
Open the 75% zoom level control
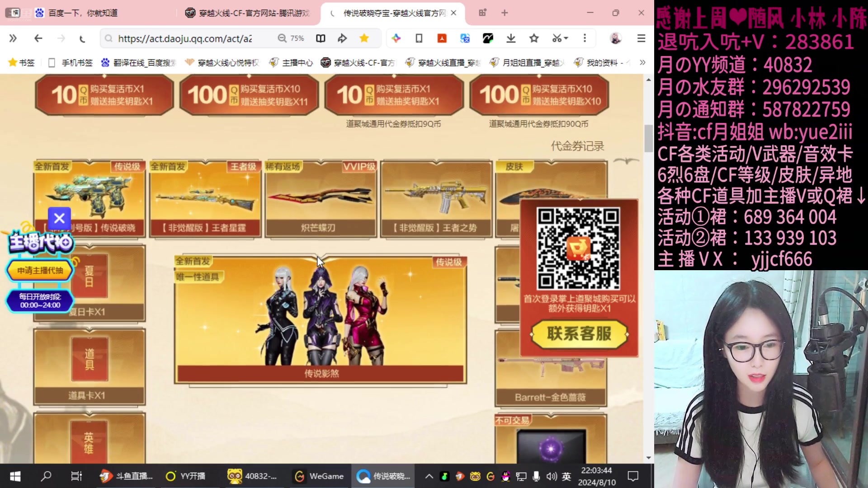pos(291,38)
